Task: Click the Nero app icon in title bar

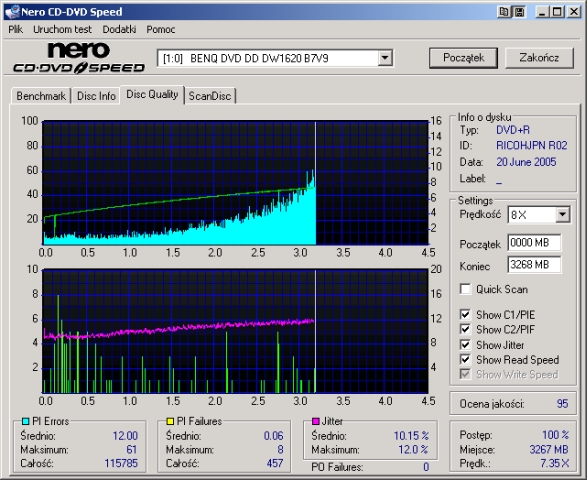Action: pyautogui.click(x=12, y=12)
